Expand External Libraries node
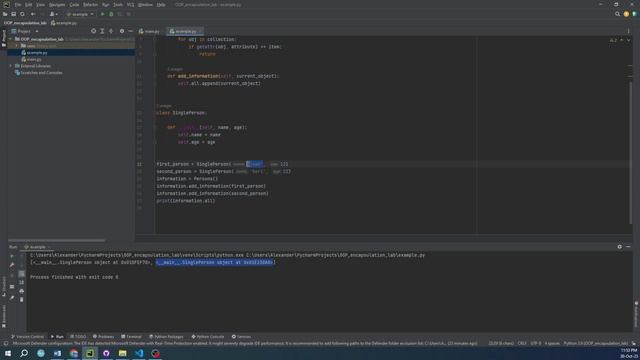 [11, 66]
